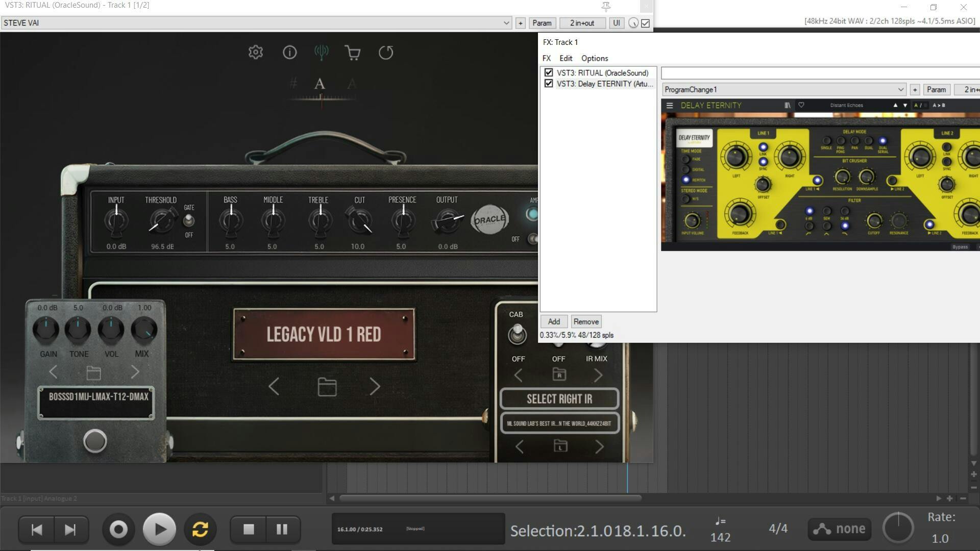Click the pause button in transport
This screenshot has width=980, height=551.
pyautogui.click(x=282, y=530)
